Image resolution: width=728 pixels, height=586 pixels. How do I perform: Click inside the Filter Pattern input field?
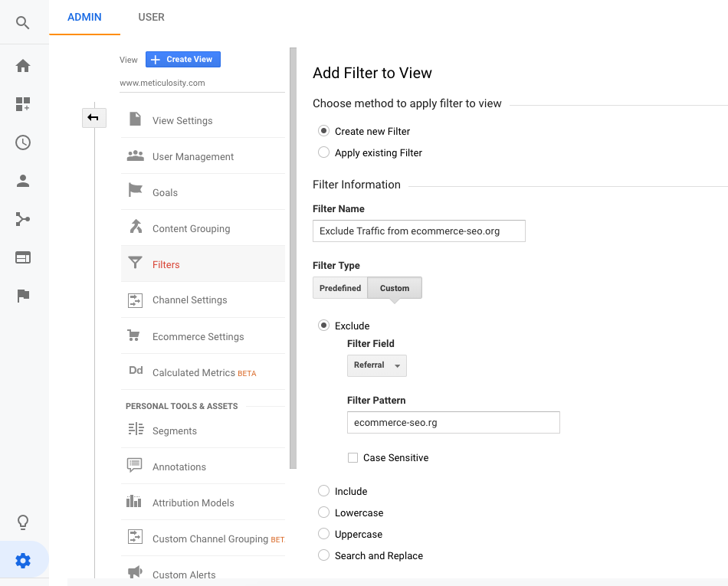click(453, 422)
